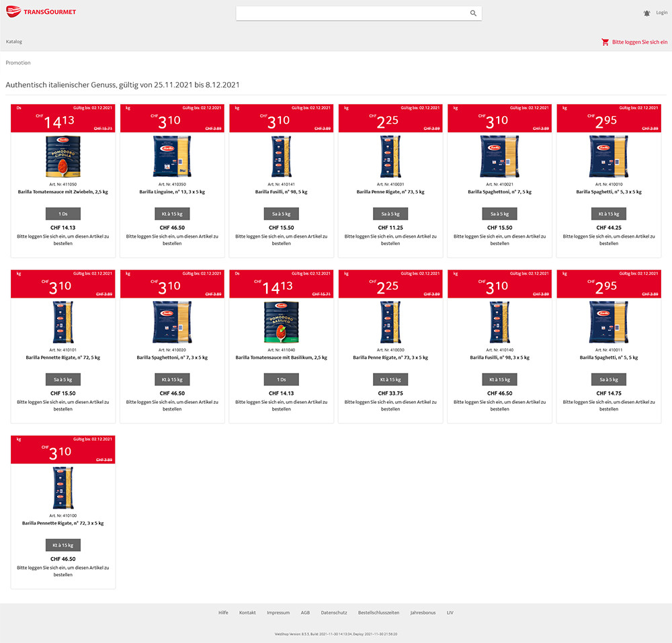This screenshot has width=672, height=643.
Task: Open Barilla Spaghettoni n° 7, 5 kg image
Action: (x=499, y=157)
